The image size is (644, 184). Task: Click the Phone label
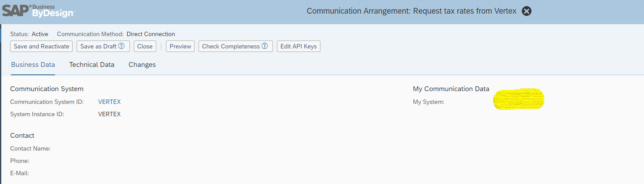pos(20,161)
